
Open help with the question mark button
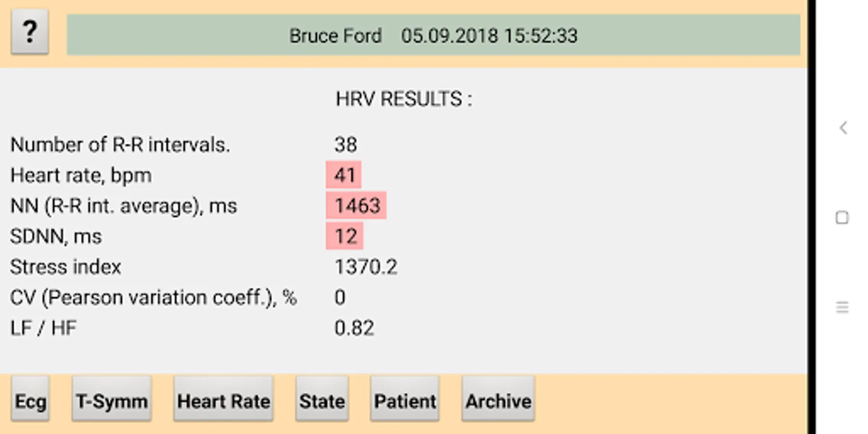coord(30,32)
